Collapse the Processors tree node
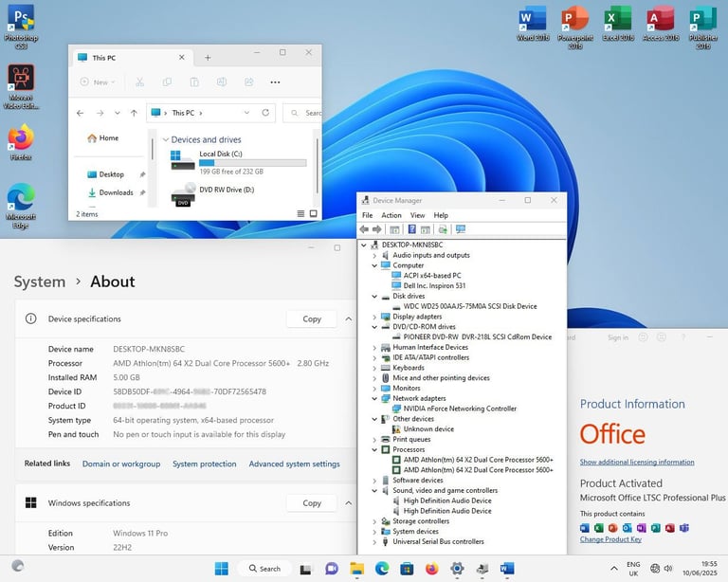The image size is (728, 582). click(374, 449)
